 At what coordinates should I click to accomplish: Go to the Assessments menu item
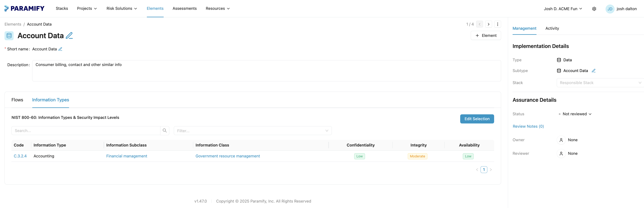coord(185,8)
